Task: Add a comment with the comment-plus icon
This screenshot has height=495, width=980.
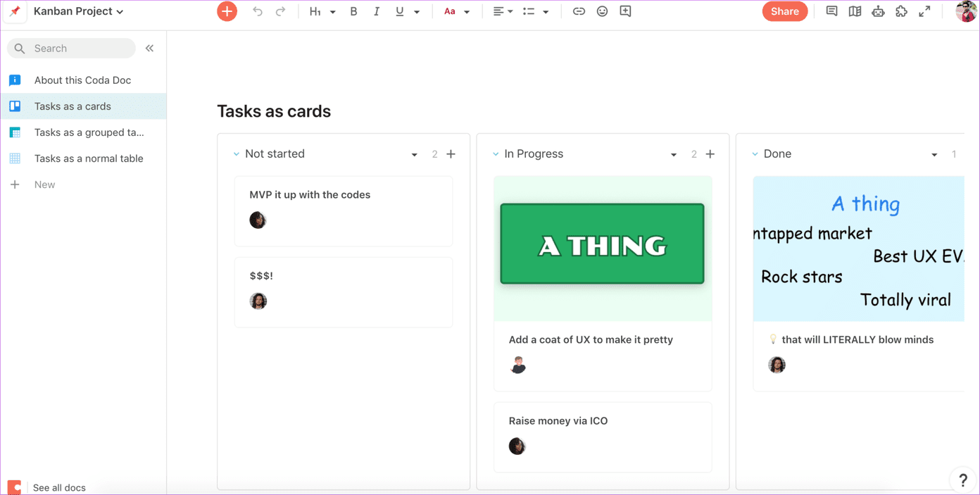Action: coord(625,11)
